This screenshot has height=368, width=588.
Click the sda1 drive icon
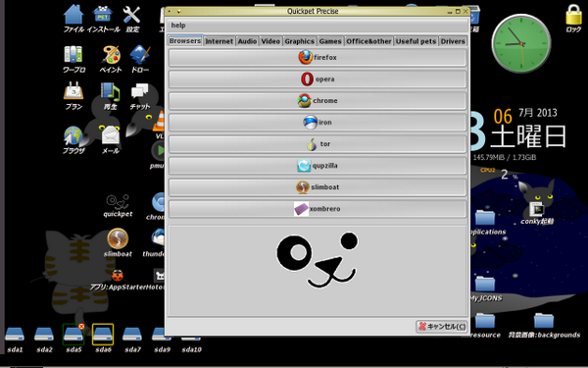[x=15, y=340]
